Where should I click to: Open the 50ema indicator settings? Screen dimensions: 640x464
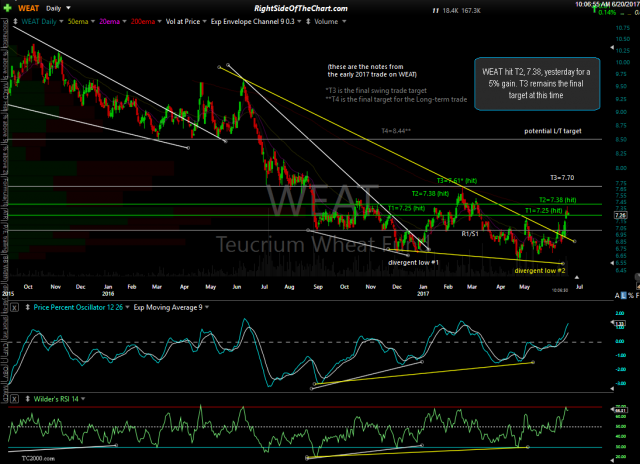78,22
